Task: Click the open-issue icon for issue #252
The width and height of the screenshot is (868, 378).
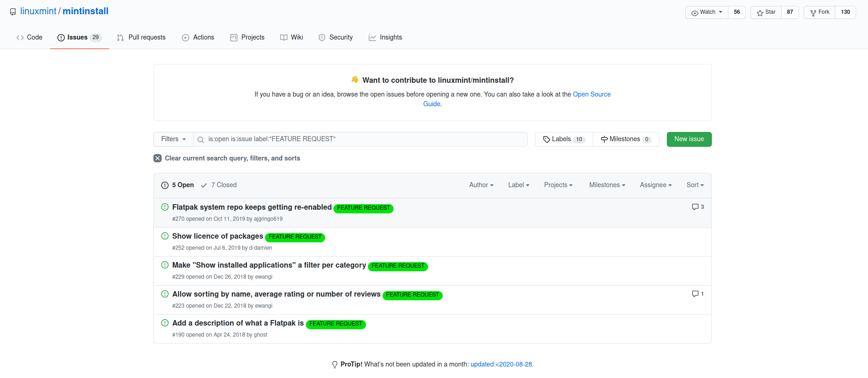Action: (x=165, y=236)
